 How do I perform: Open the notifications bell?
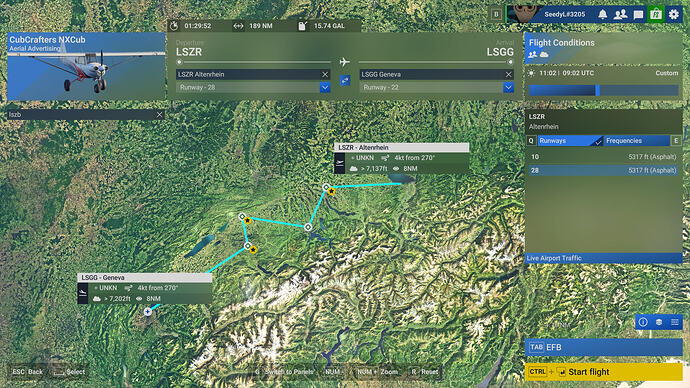602,15
